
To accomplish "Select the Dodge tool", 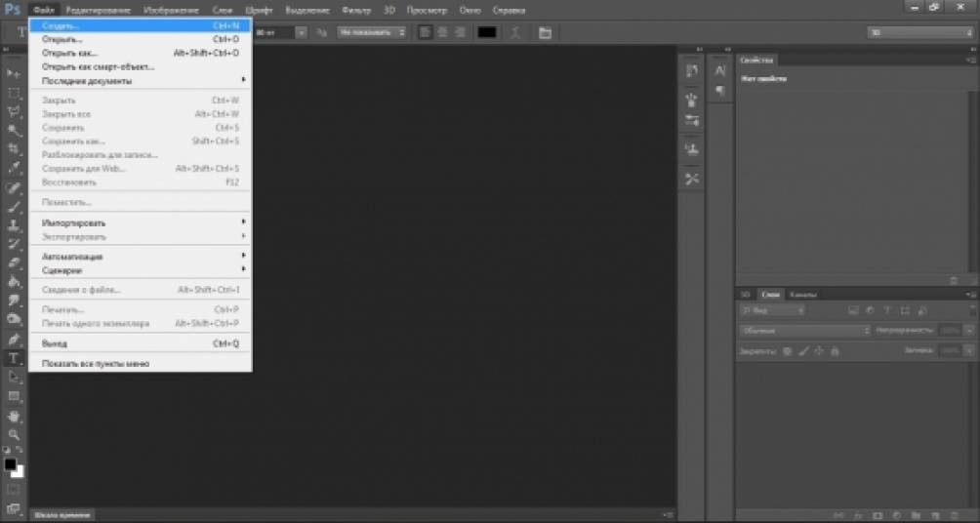I will 13,319.
